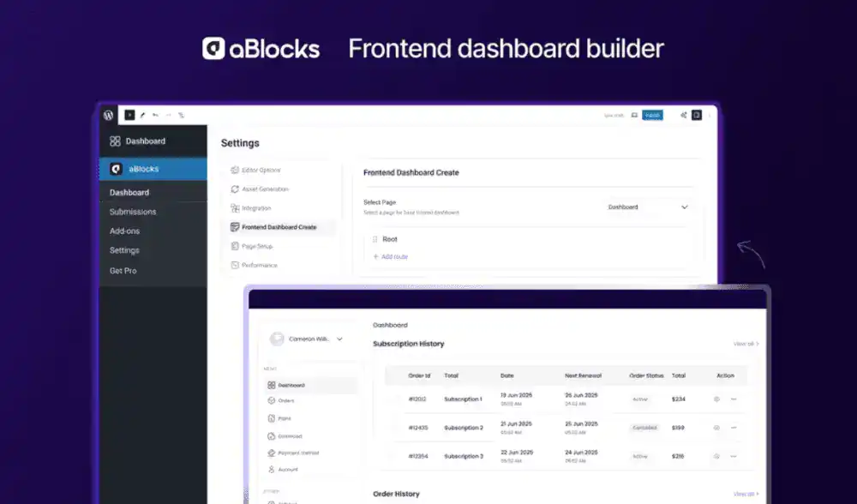Image resolution: width=857 pixels, height=504 pixels.
Task: Click the undo arrow in editor toolbar
Action: [x=155, y=115]
